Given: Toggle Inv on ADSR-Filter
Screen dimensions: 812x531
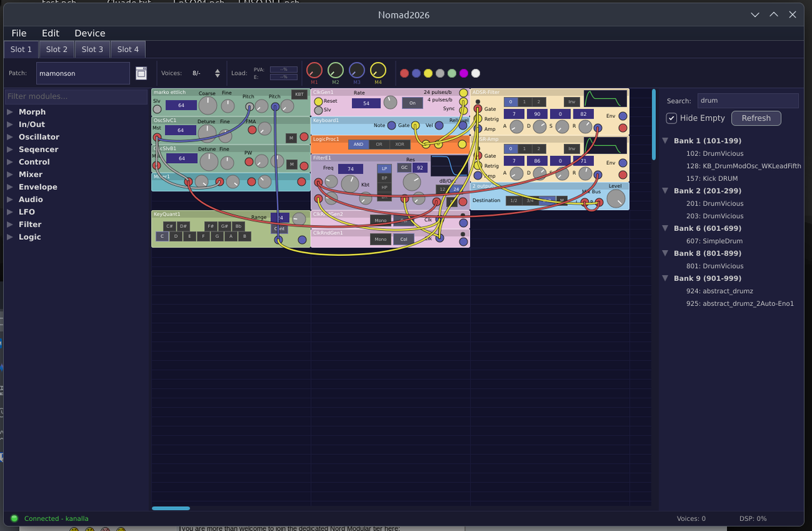Looking at the screenshot, I should [x=572, y=102].
